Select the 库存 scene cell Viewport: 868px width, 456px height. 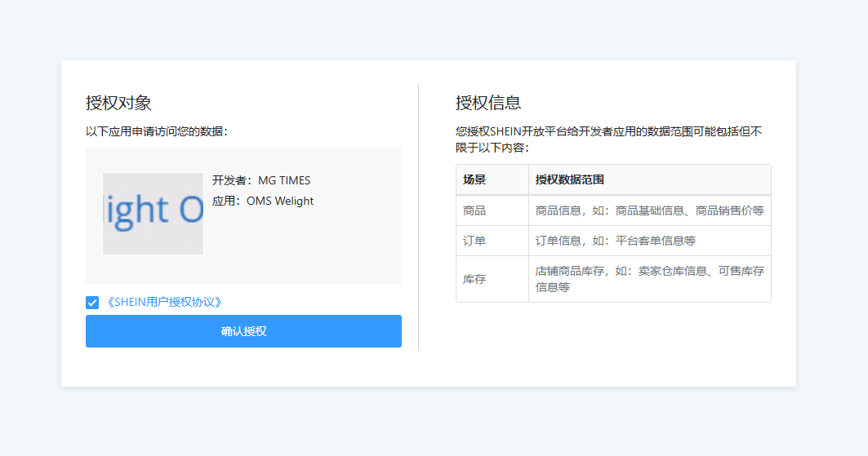click(x=492, y=279)
